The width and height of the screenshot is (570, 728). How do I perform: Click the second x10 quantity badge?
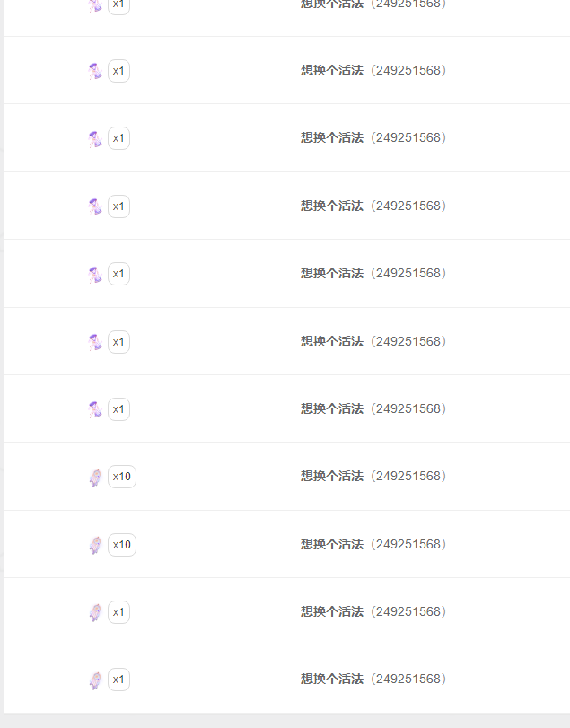121,545
